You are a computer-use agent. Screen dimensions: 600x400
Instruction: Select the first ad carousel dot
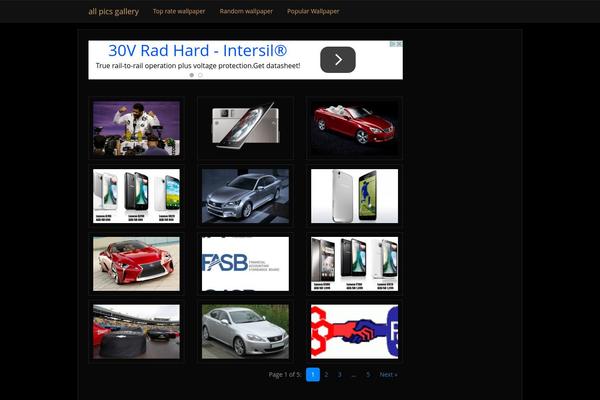pos(192,75)
